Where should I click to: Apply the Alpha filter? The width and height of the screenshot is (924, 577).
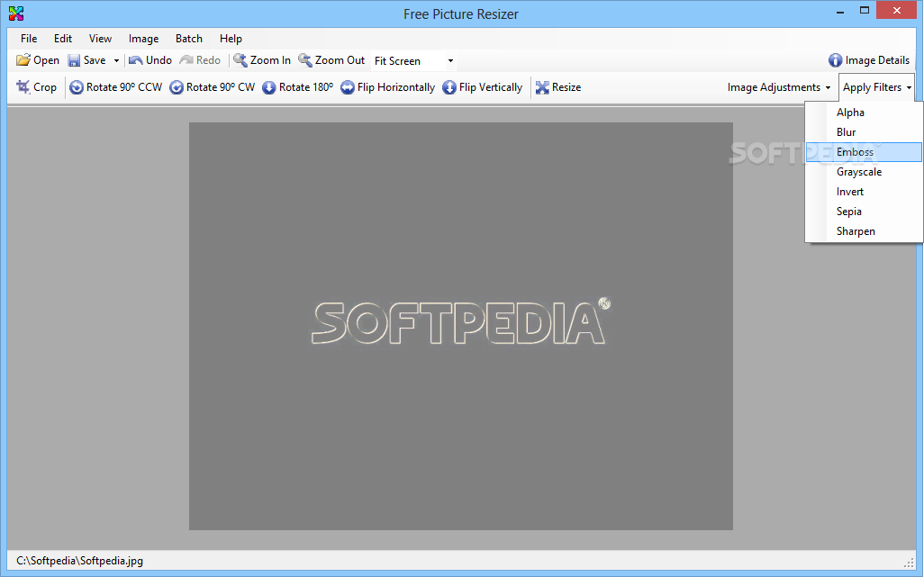864,113
